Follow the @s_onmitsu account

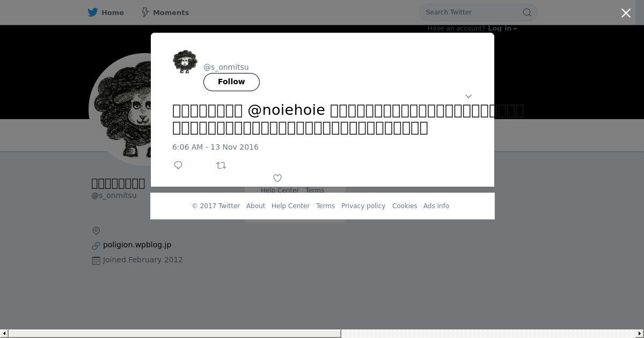(x=231, y=82)
